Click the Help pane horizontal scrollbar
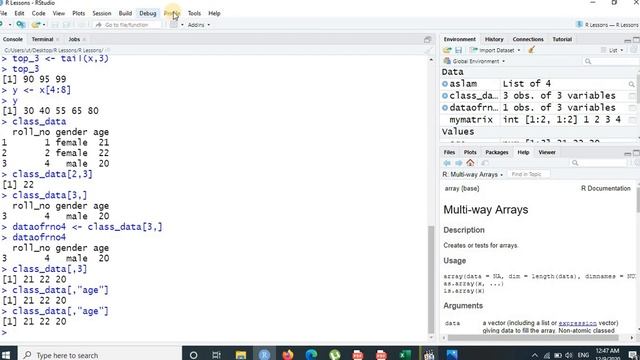Image resolution: width=640 pixels, height=360 pixels. point(533,338)
